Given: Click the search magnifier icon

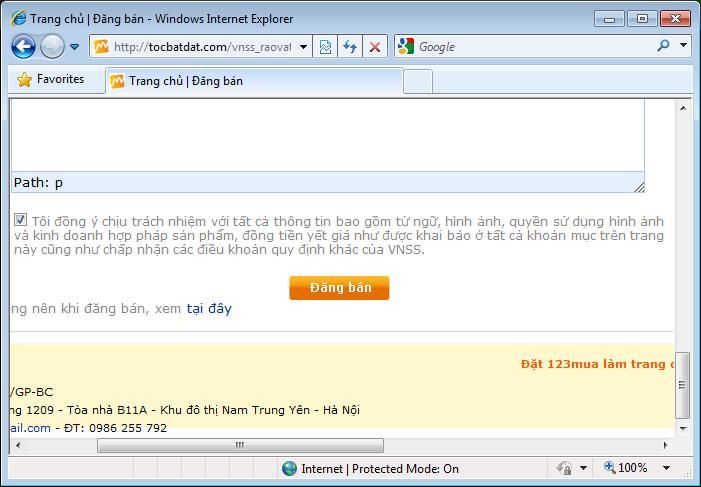Looking at the screenshot, I should click(663, 46).
